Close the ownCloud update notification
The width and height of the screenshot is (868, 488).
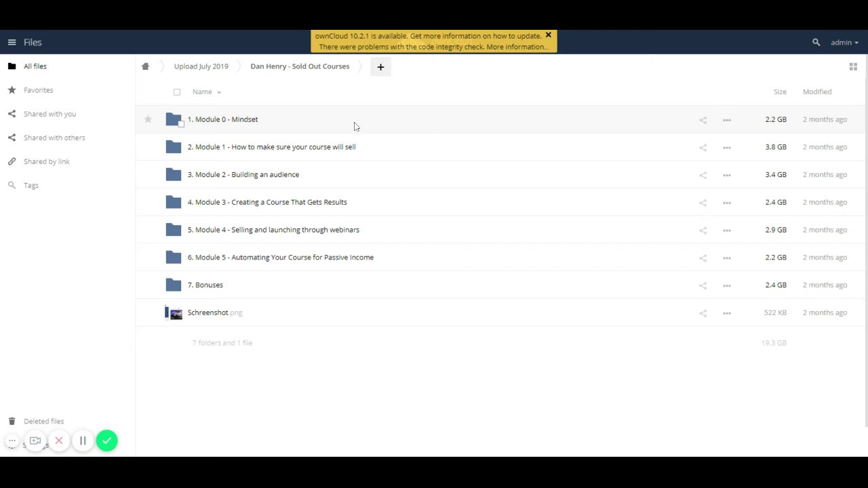548,35
